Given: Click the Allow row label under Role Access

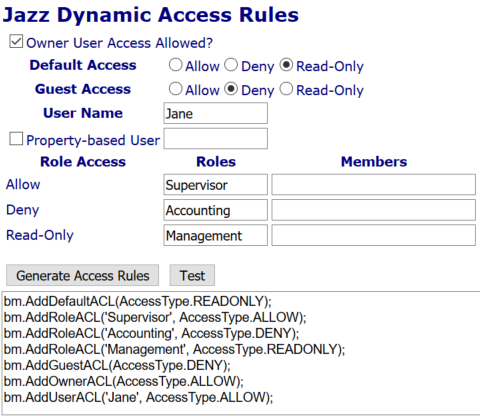Looking at the screenshot, I should (x=23, y=184).
